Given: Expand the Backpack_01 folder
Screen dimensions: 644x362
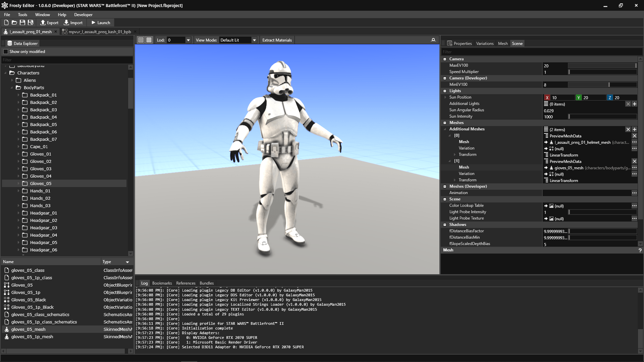Looking at the screenshot, I should (x=18, y=95).
